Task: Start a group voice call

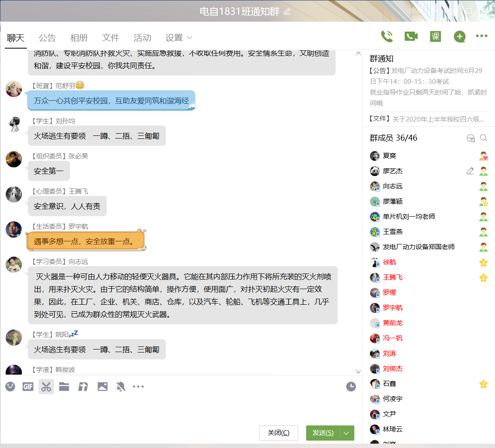Action: click(386, 36)
